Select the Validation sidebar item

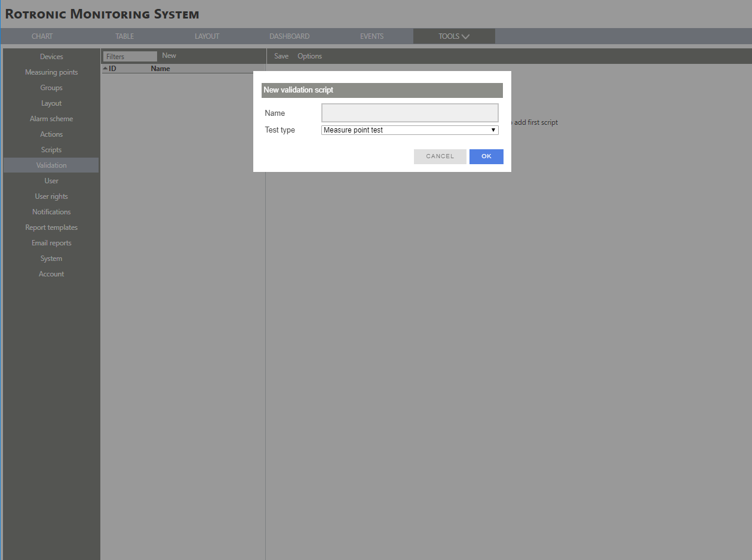[x=51, y=165]
